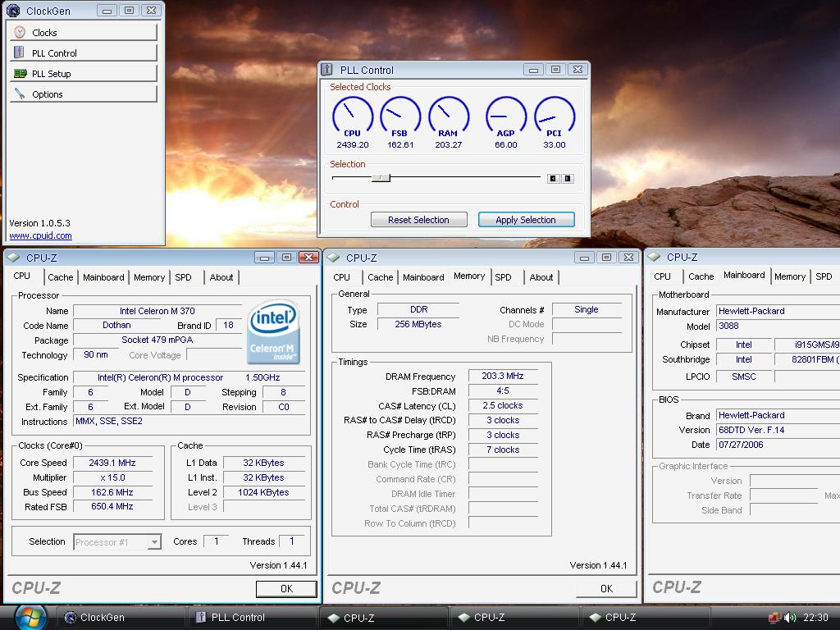Activate first CPU-Z taskbar button
The height and width of the screenshot is (630, 840).
click(384, 618)
